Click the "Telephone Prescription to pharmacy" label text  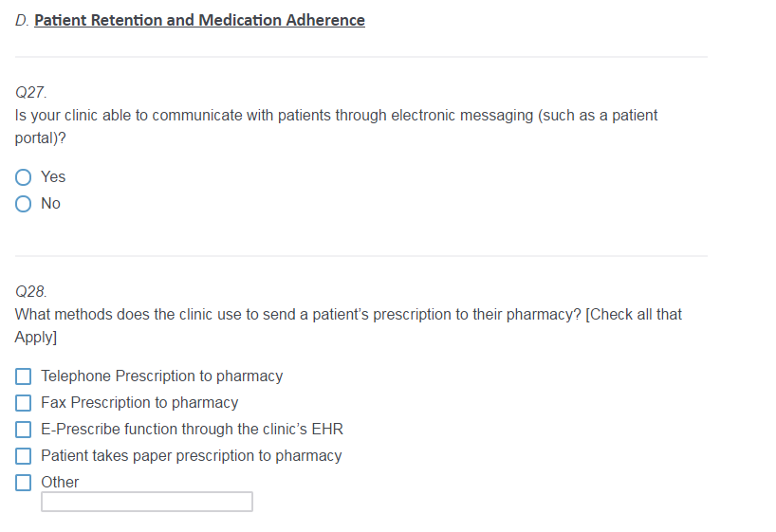coord(161,376)
